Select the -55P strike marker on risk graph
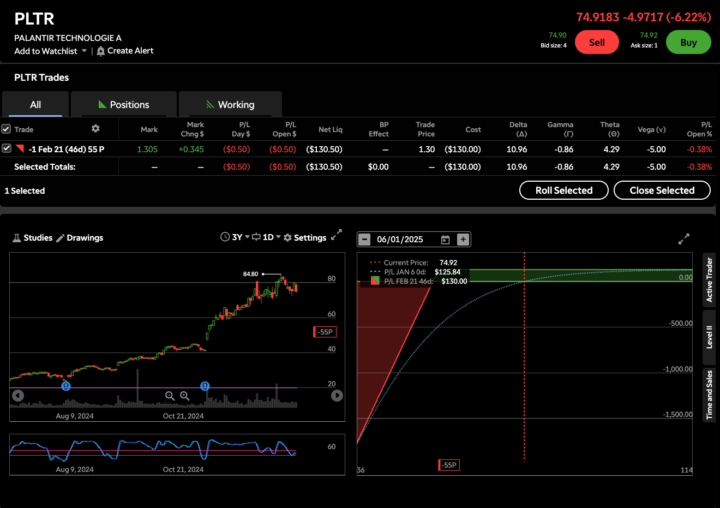This screenshot has height=508, width=720. (449, 465)
